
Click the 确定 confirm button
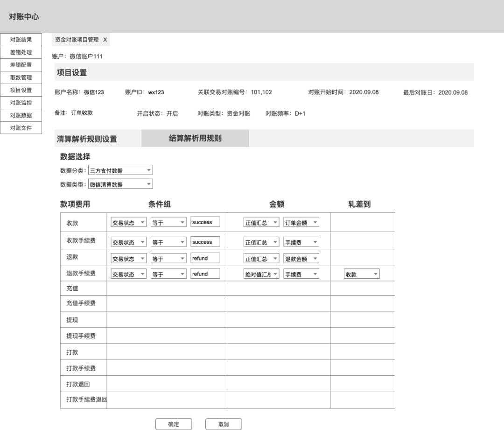click(173, 424)
